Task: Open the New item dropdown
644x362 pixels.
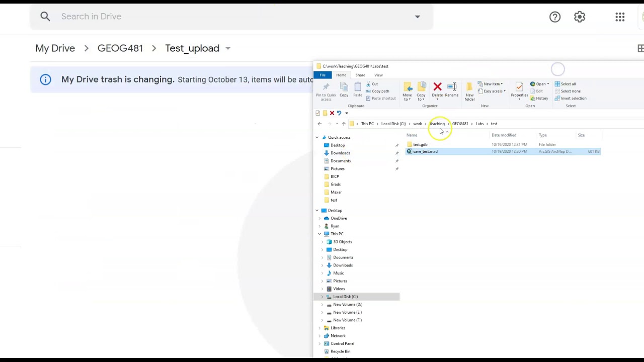Action: (x=491, y=84)
